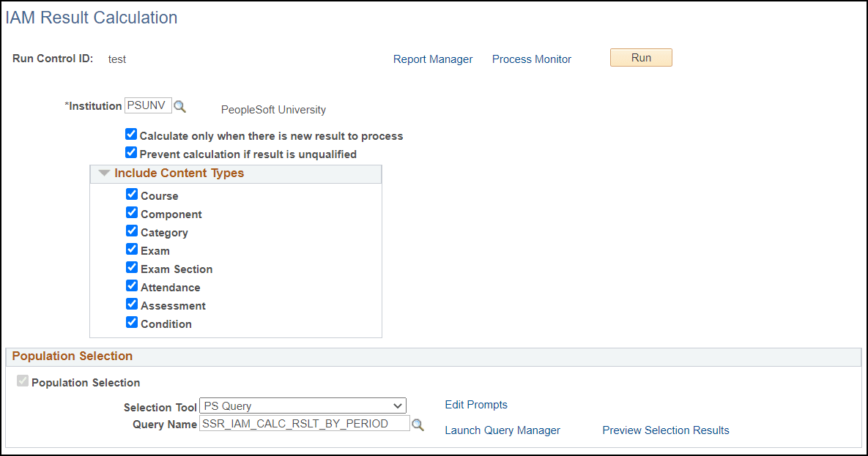Uncheck the Exam checkbox
The height and width of the screenshot is (456, 868).
[x=131, y=249]
